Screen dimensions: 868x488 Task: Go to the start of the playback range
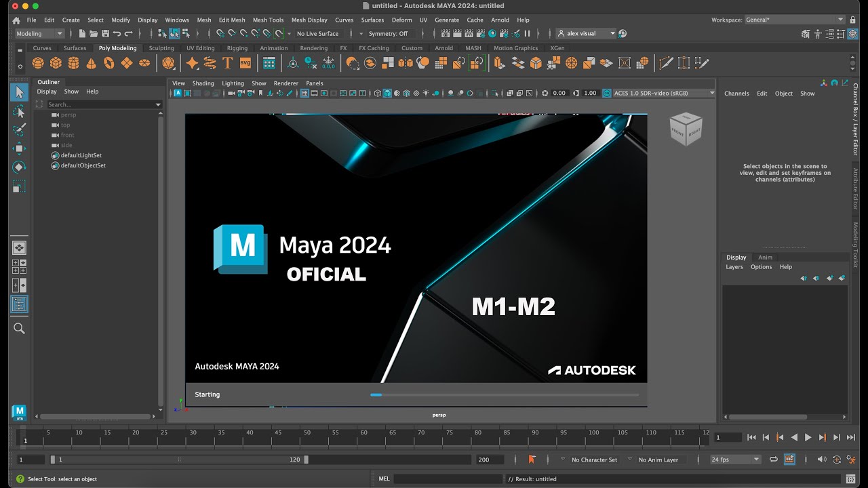pos(751,438)
